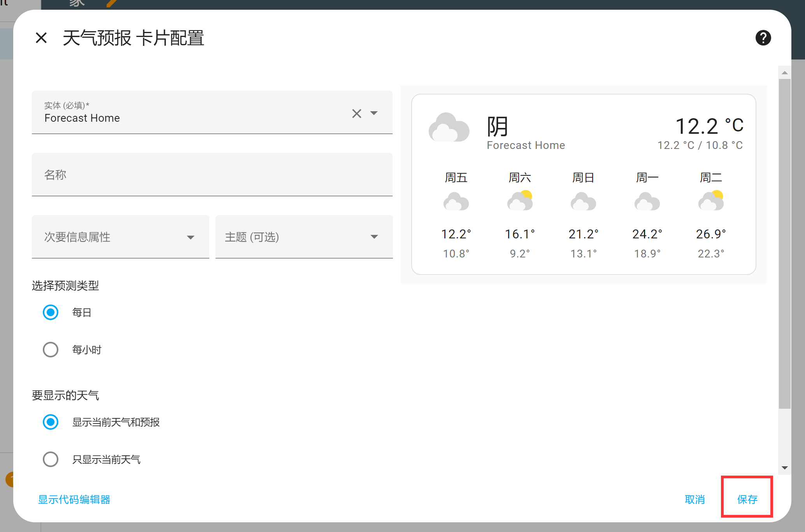Click the 阴 weather condition text

[497, 126]
